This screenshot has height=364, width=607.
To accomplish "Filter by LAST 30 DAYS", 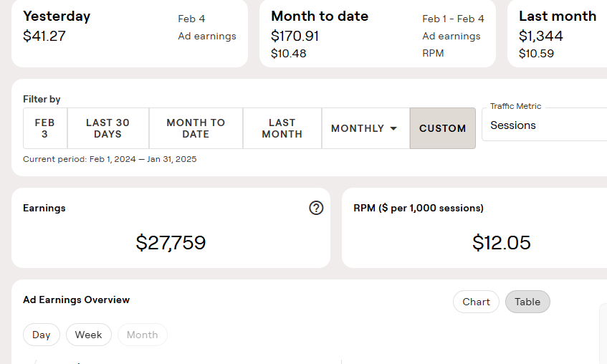I will pyautogui.click(x=107, y=128).
